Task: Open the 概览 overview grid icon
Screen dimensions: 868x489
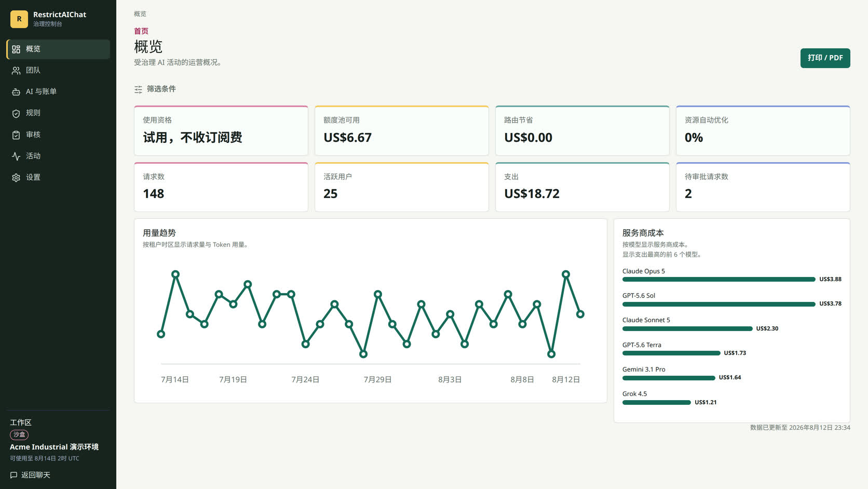Action: click(x=16, y=49)
